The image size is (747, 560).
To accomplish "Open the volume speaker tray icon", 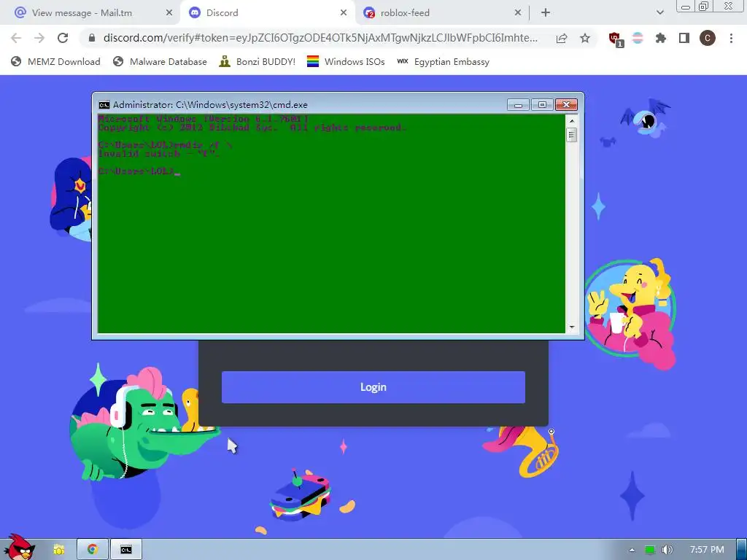I will [667, 550].
